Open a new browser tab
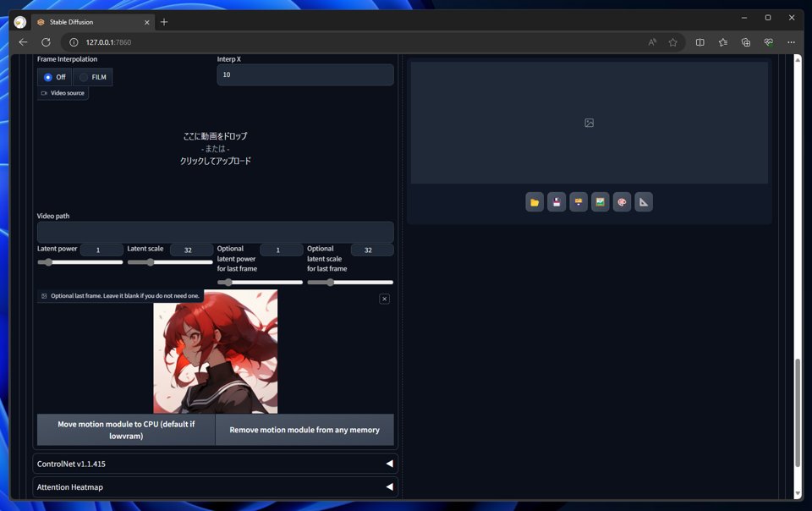Screen dimensions: 812x511 tap(164, 22)
